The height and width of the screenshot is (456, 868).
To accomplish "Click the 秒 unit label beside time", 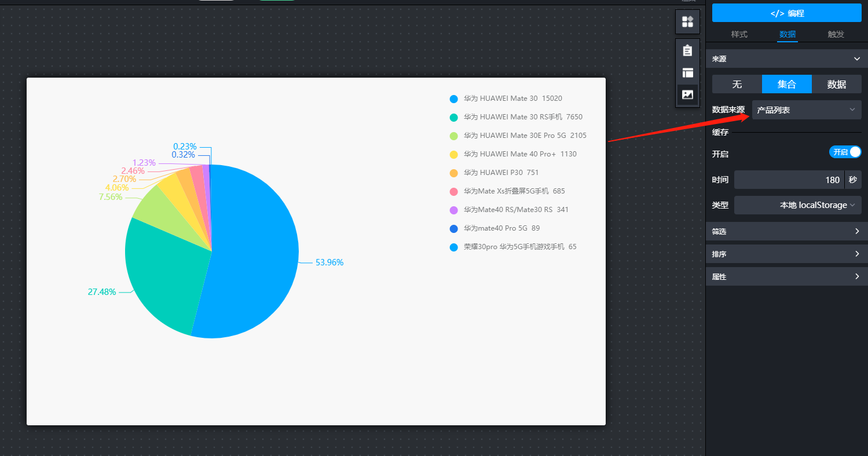I will (x=853, y=180).
